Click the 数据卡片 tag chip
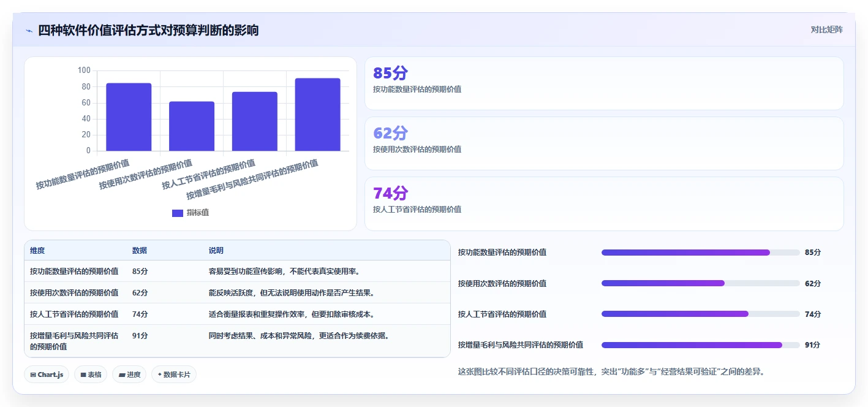Viewport: 868px width, 407px height. click(174, 375)
